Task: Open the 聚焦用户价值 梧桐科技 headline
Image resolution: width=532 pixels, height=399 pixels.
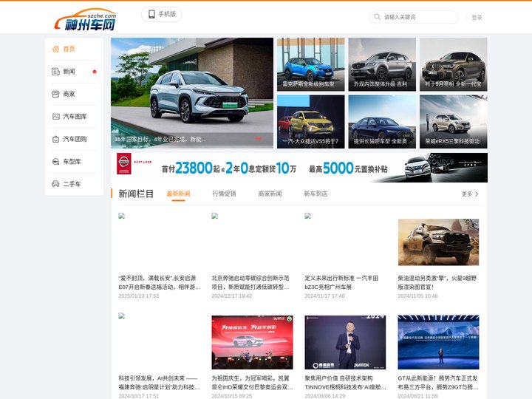Action: click(345, 383)
